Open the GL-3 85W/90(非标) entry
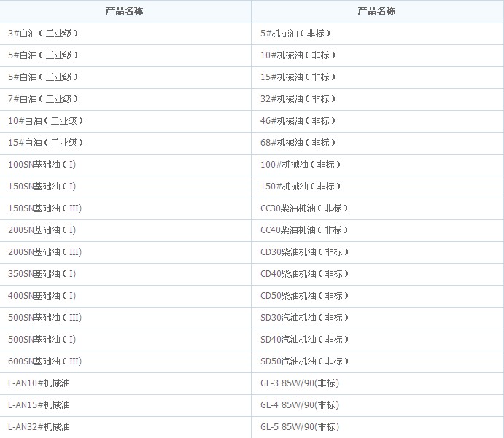This screenshot has height=438, width=504. click(300, 383)
